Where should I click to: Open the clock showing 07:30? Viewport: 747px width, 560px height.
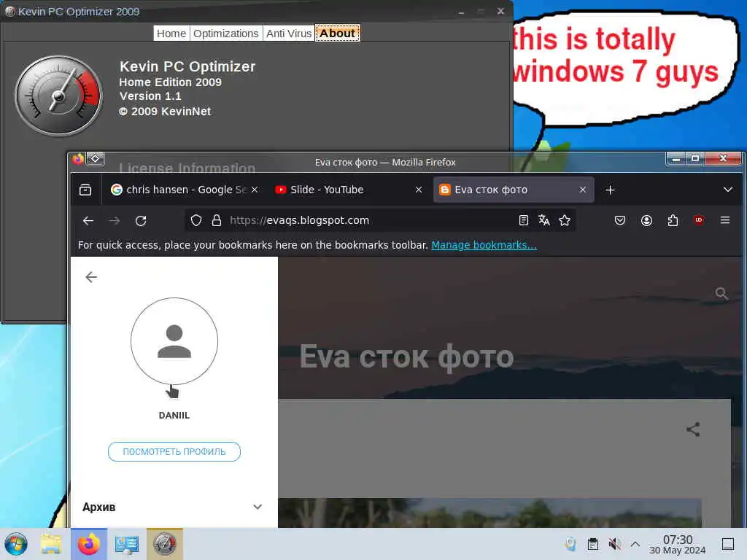click(x=678, y=545)
